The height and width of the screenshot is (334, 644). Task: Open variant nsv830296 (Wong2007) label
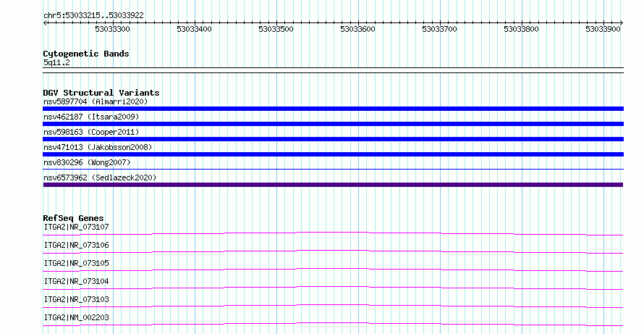(x=87, y=162)
